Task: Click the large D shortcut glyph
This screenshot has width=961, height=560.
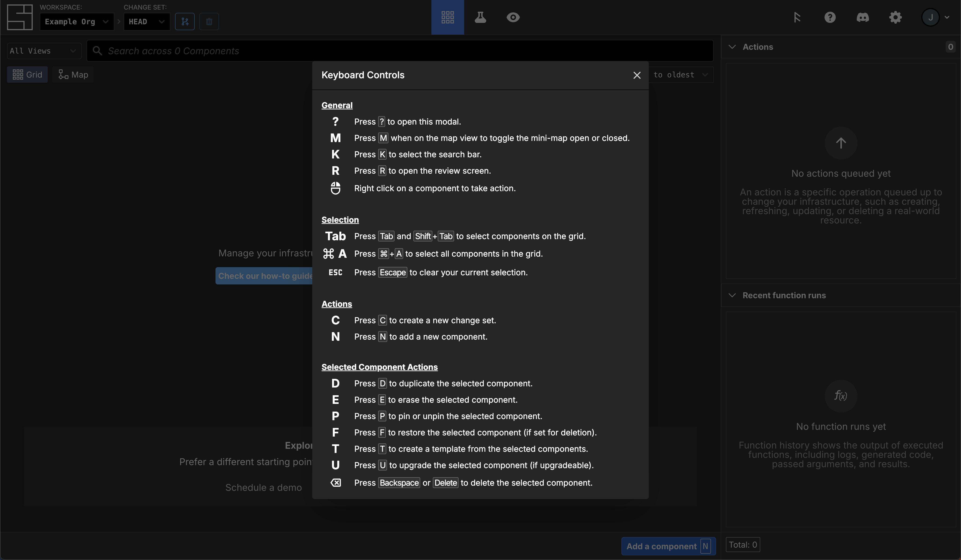Action: click(335, 383)
